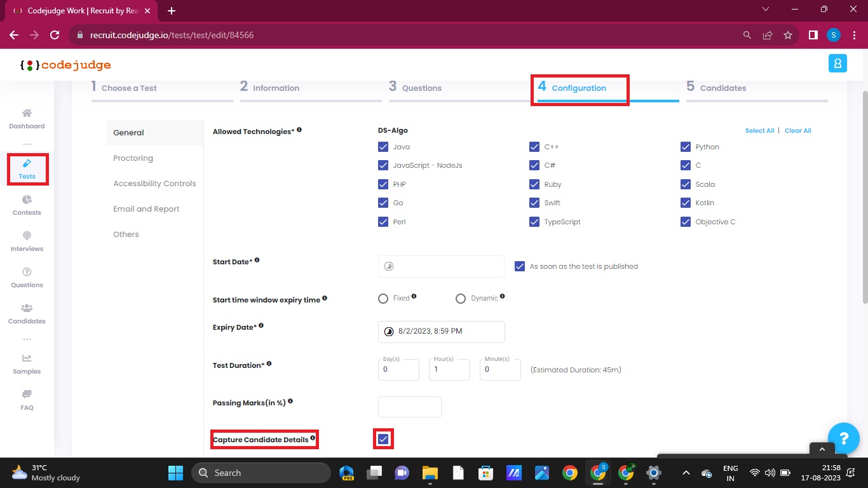Open the Dashboard from the sidebar
The image size is (868, 488).
point(27,119)
